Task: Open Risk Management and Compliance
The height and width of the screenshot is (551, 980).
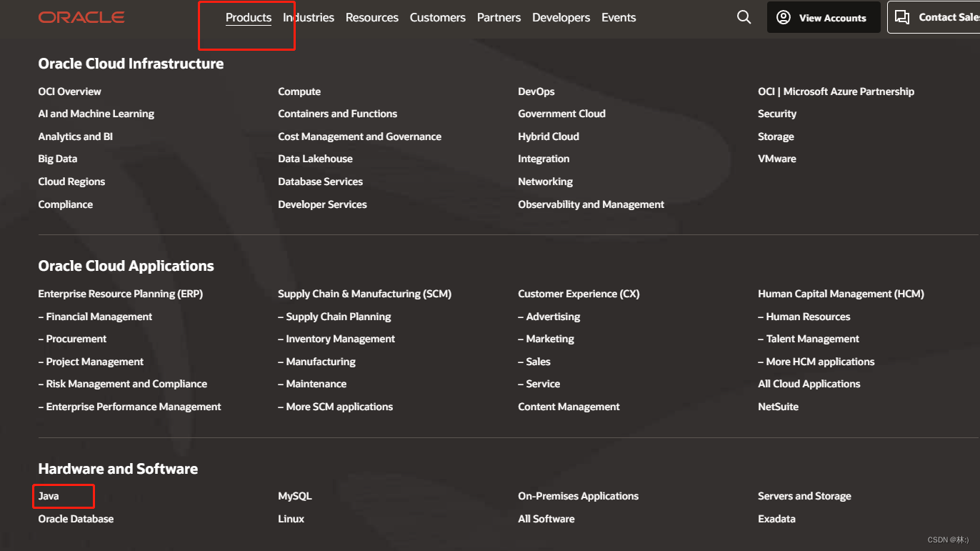Action: coord(122,384)
